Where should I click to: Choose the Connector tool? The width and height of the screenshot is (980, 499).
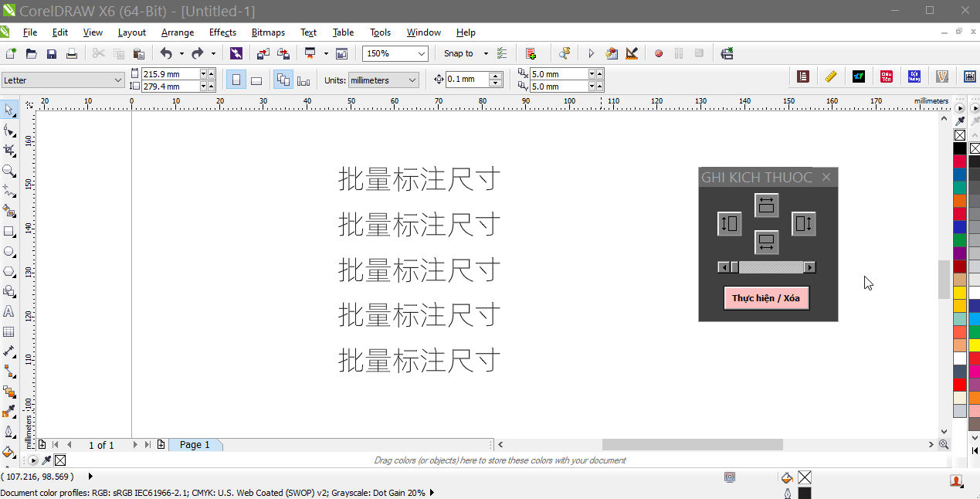pyautogui.click(x=9, y=372)
